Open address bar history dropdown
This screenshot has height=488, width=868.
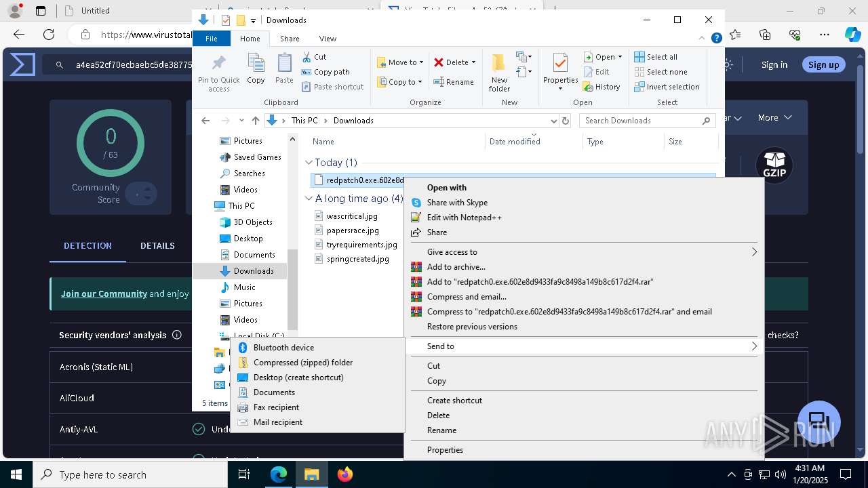[x=553, y=121]
